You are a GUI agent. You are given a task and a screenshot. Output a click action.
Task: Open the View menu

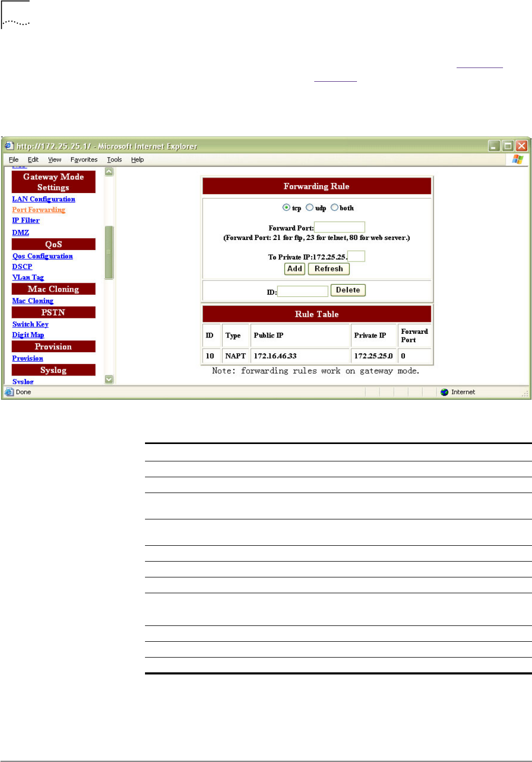pyautogui.click(x=55, y=160)
